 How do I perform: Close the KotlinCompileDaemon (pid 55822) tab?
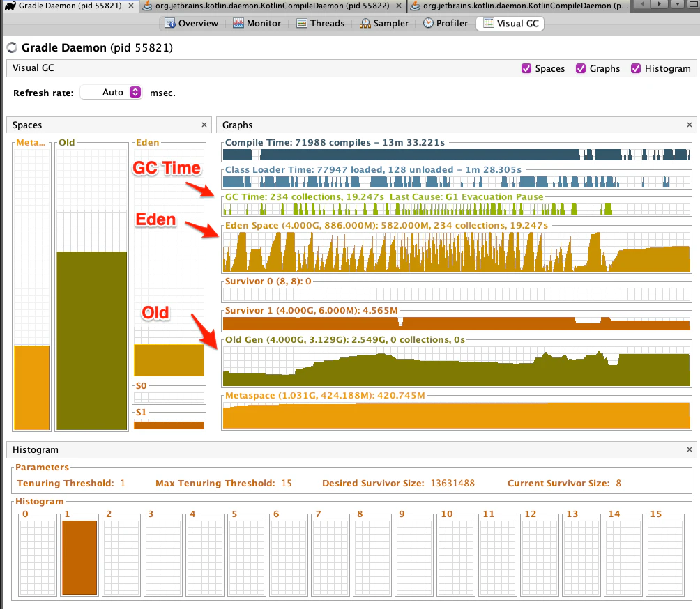(399, 6)
